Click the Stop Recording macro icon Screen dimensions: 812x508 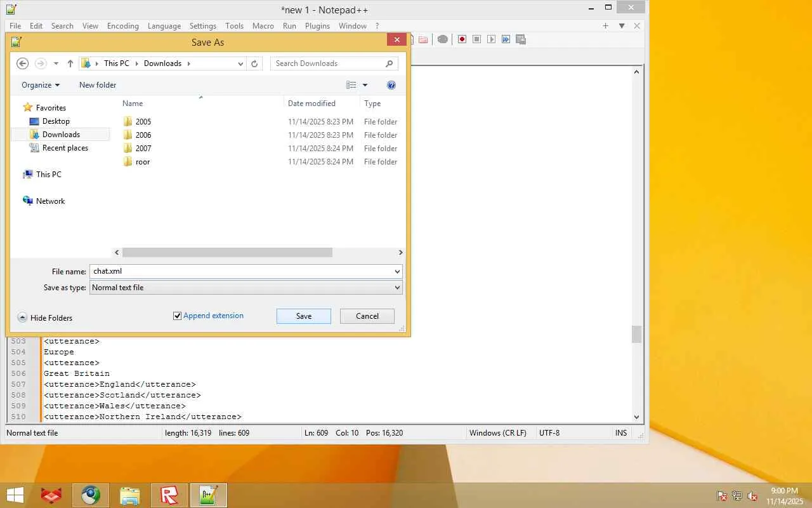476,39
